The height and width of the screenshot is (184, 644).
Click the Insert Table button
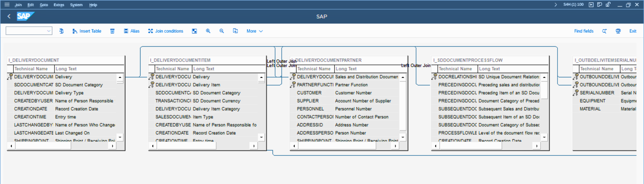point(87,31)
